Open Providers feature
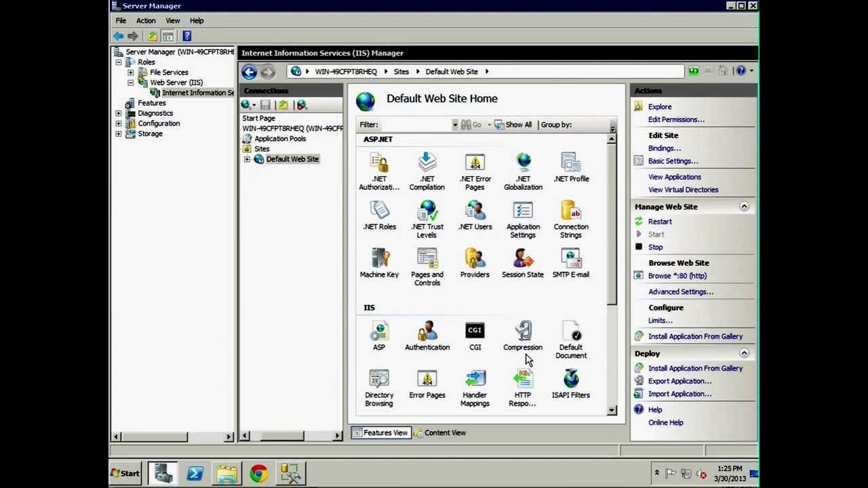This screenshot has width=868, height=488. (x=475, y=264)
